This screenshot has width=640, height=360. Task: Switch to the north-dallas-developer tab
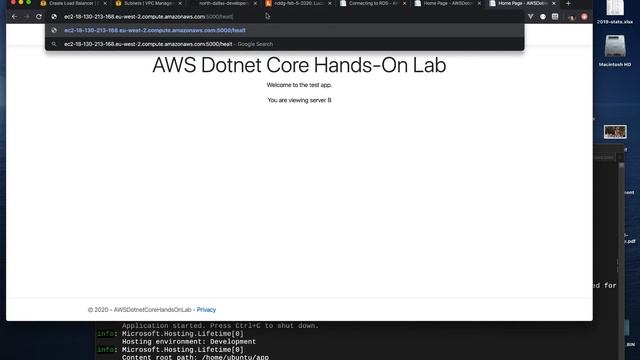[224, 3]
